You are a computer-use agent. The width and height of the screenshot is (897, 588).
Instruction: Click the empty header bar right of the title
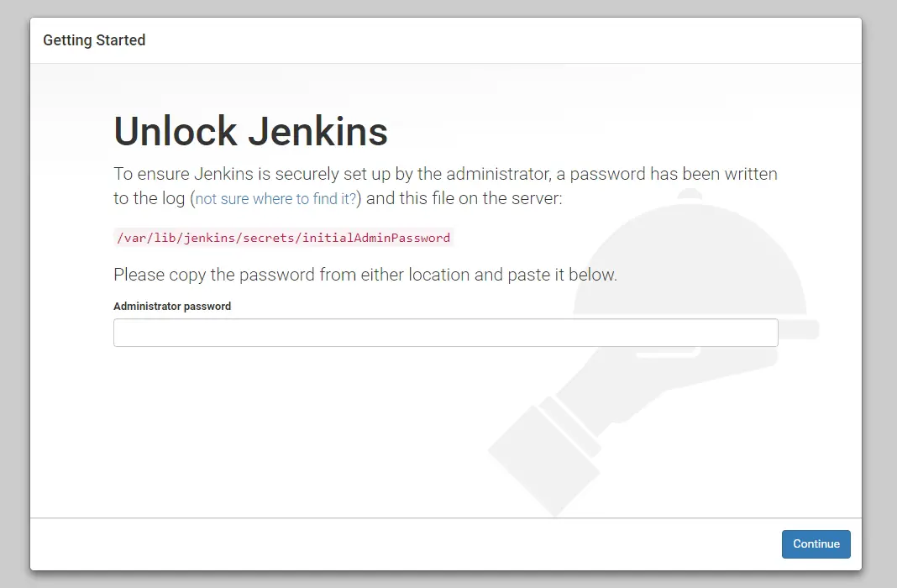pos(504,40)
